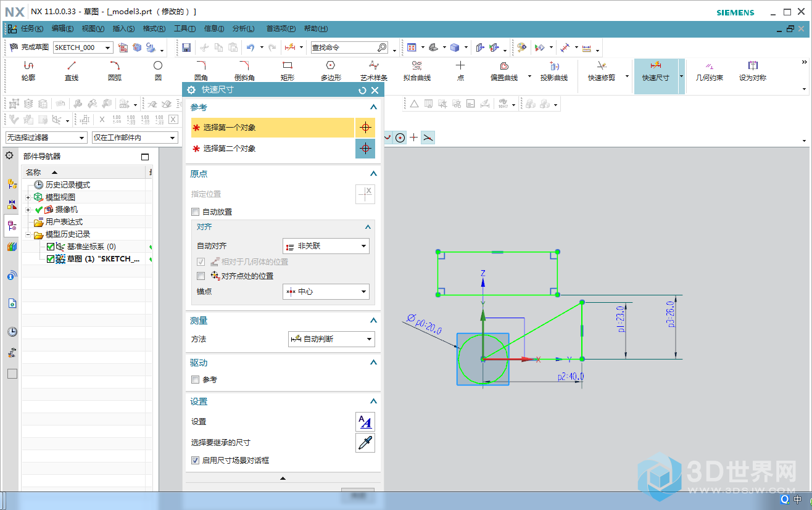Click the gear icon in 快速尺寸 dialog title
This screenshot has width=812, height=510.
point(191,90)
